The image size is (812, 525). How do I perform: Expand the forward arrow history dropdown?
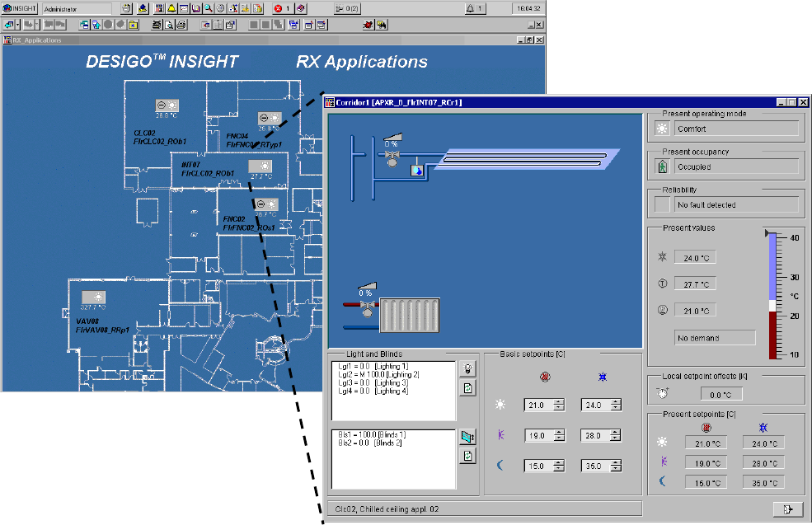(37, 25)
